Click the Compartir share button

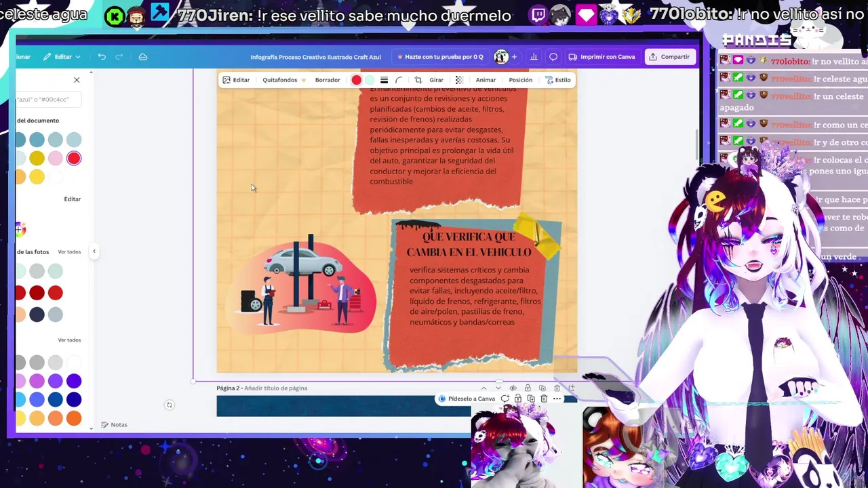point(669,57)
